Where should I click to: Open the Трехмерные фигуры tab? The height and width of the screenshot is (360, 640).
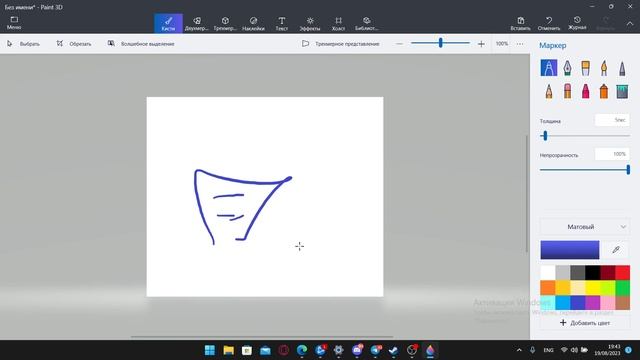click(x=225, y=23)
